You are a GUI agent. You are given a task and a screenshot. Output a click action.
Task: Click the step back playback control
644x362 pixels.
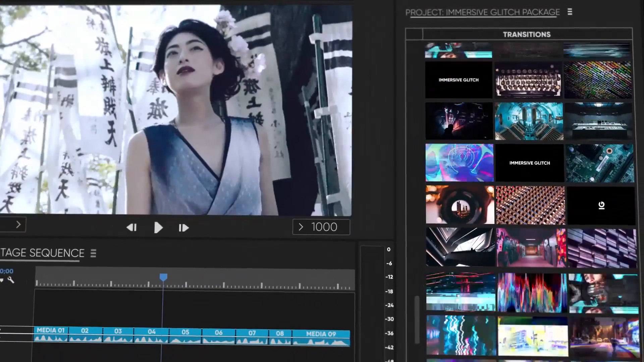pyautogui.click(x=132, y=228)
